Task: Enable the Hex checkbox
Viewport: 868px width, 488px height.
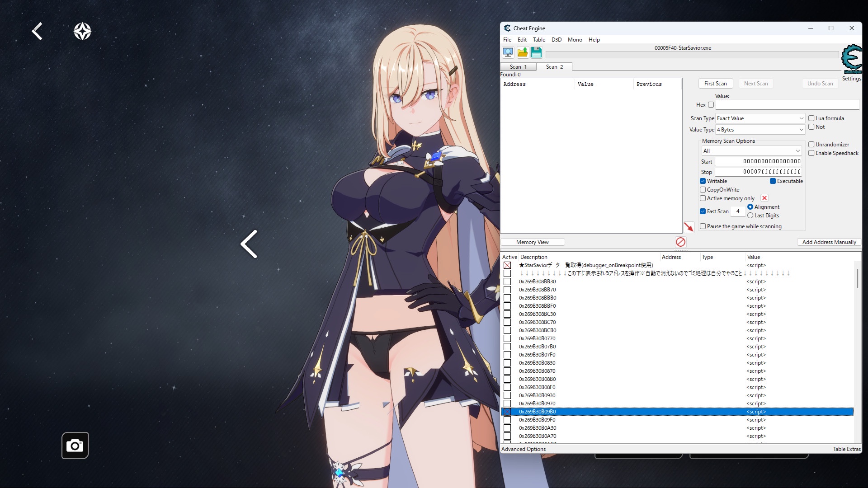Action: pos(711,105)
